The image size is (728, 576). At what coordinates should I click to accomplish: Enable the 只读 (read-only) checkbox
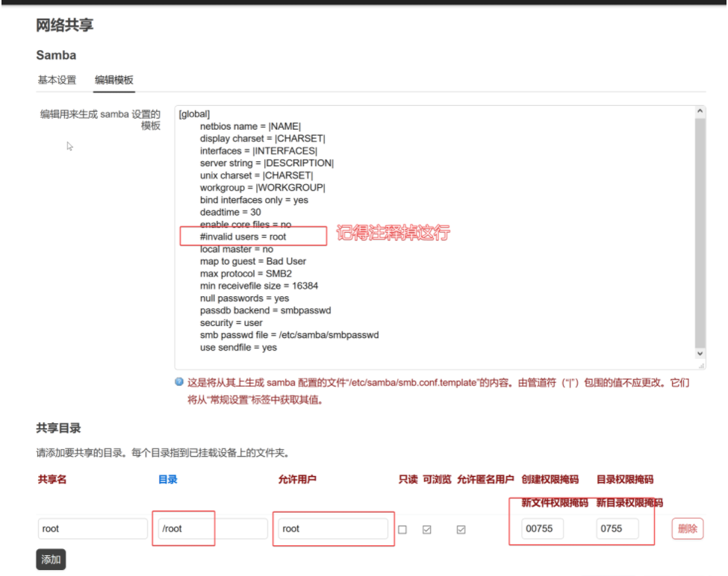click(402, 528)
